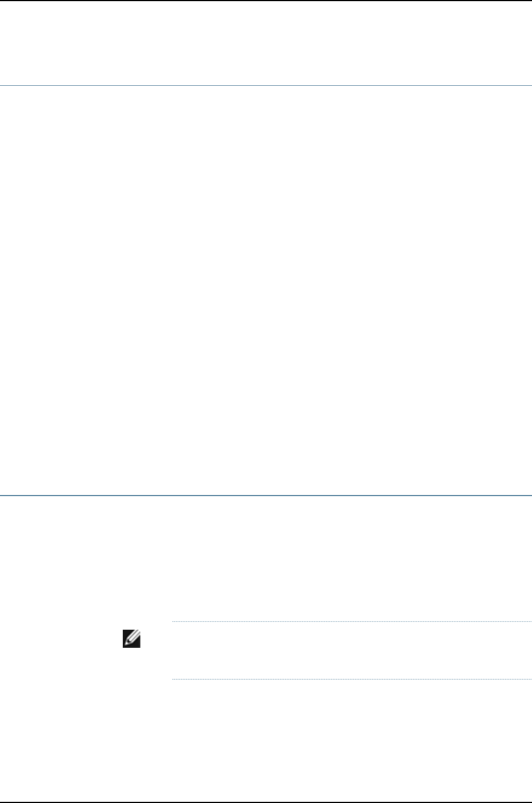Screen dimensions: 532x803
Task: Click the upper blue section divider line
Action: [266, 86]
